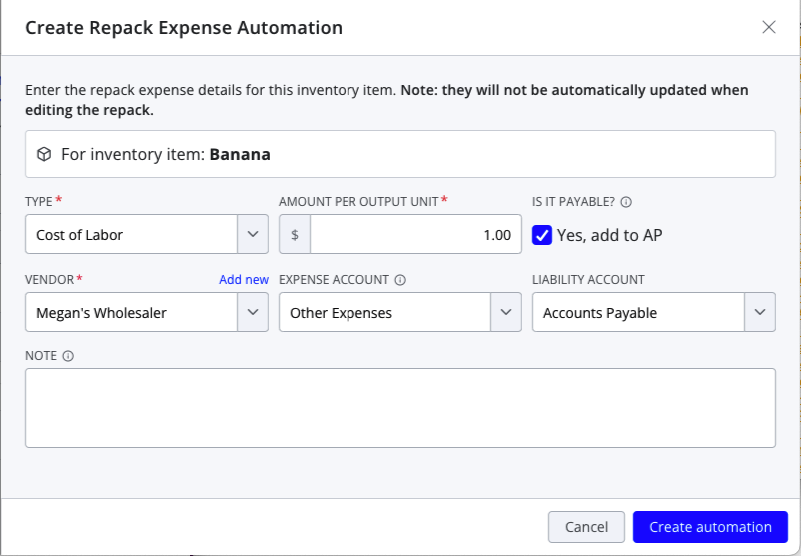
Task: Uncheck the Yes, add to AP checkbox
Action: coord(541,235)
